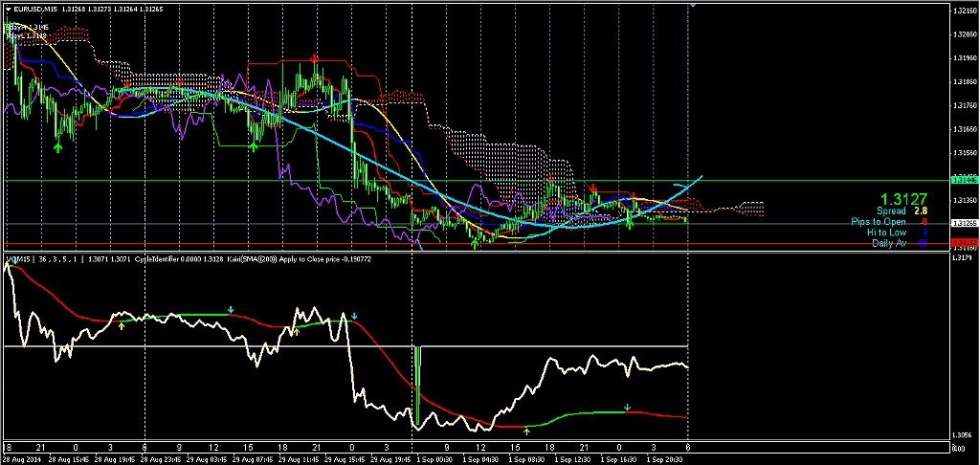Screen dimensions: 980x465
Task: Click the red sell arrow at the highest price peak
Action: (x=315, y=57)
